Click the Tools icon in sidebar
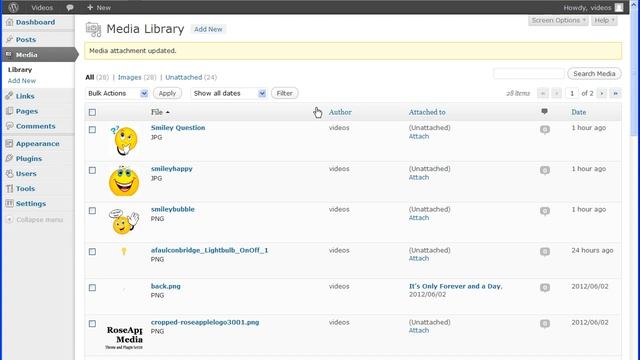The width and height of the screenshot is (640, 360). (x=9, y=188)
